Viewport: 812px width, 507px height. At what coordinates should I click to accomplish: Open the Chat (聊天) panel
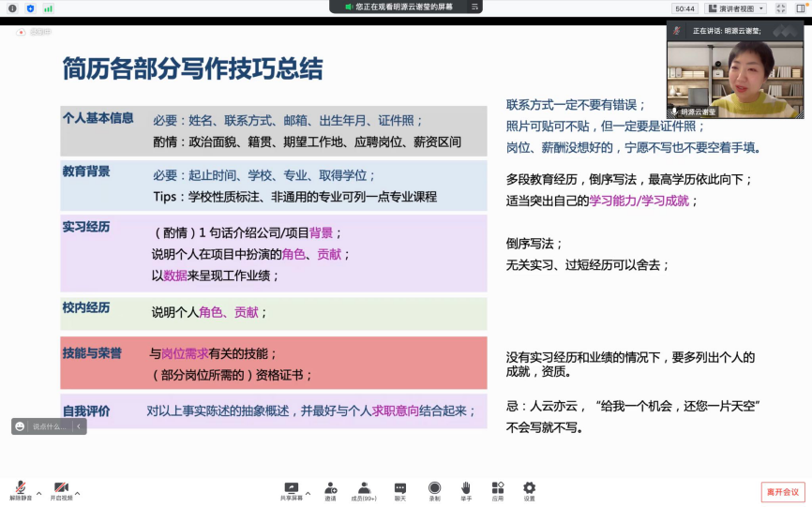(400, 490)
